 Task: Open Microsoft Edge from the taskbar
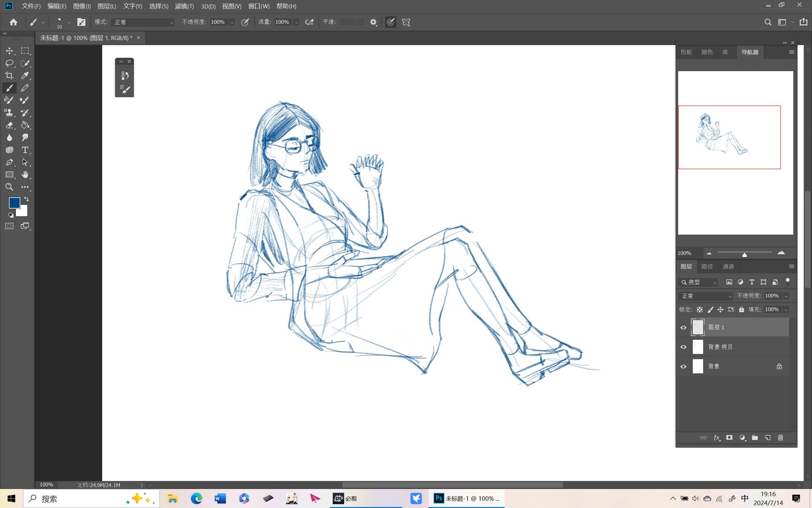pos(196,499)
